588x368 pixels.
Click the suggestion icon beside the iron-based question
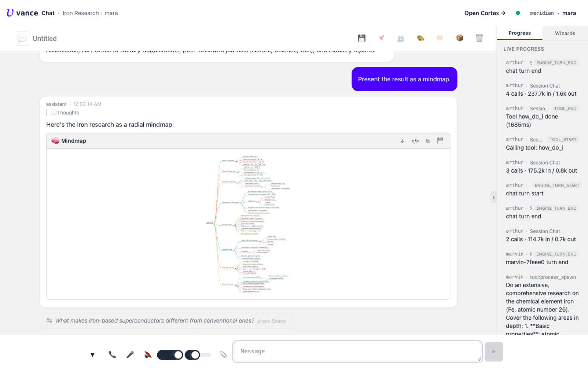click(x=49, y=321)
